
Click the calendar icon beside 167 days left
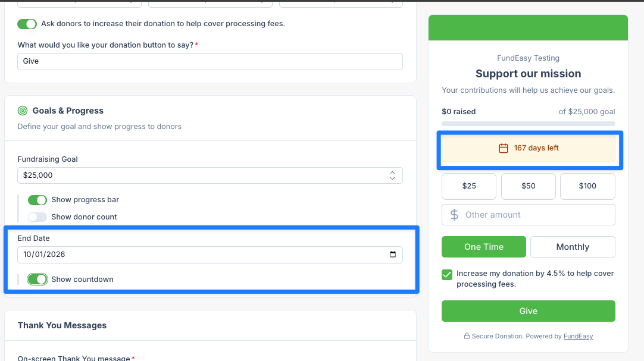coord(503,148)
